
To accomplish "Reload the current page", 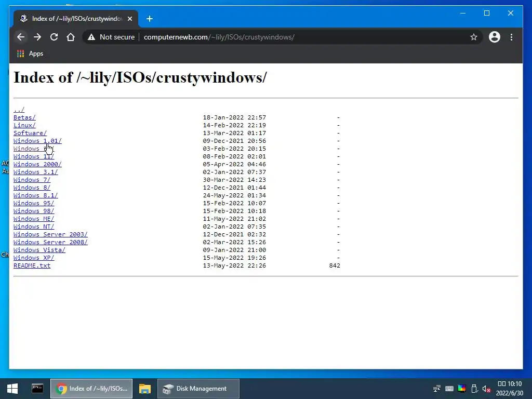I will [54, 37].
